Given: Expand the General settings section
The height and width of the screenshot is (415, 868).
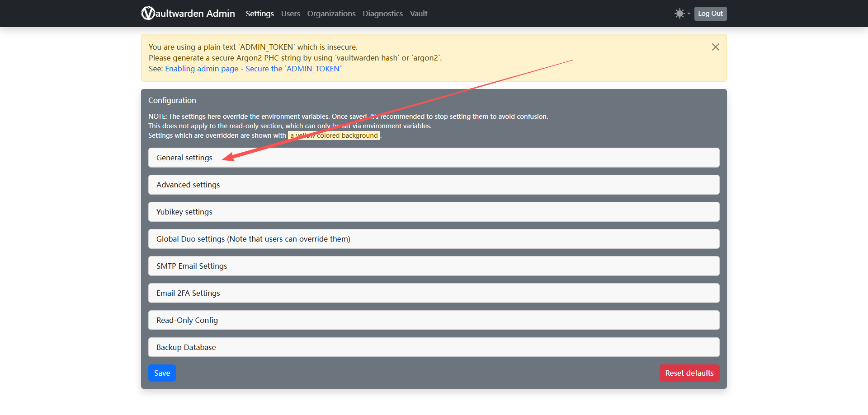Looking at the screenshot, I should point(184,158).
